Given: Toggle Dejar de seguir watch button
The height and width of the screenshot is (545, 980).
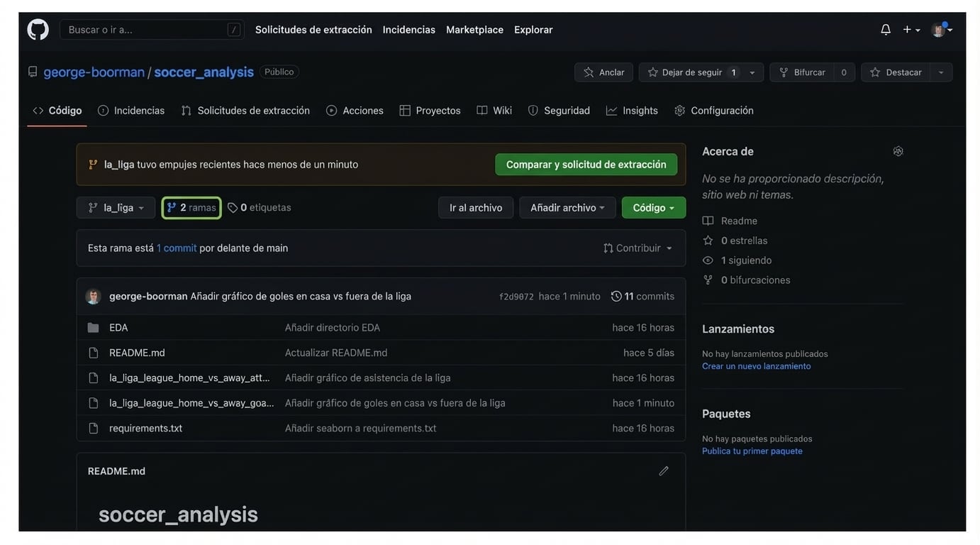Looking at the screenshot, I should 691,72.
